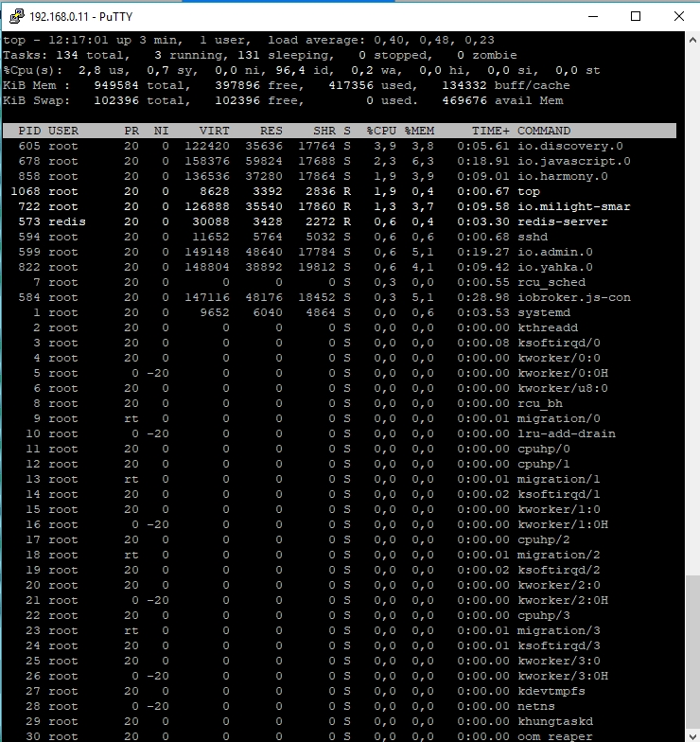Screen dimensions: 700x742
Task: Click the lru-add-drain process name
Action: 566,433
